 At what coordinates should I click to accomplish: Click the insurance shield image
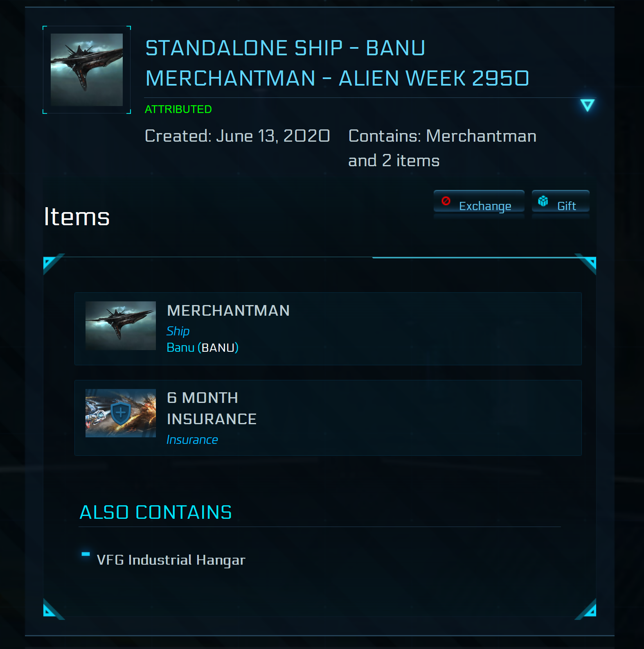point(121,413)
